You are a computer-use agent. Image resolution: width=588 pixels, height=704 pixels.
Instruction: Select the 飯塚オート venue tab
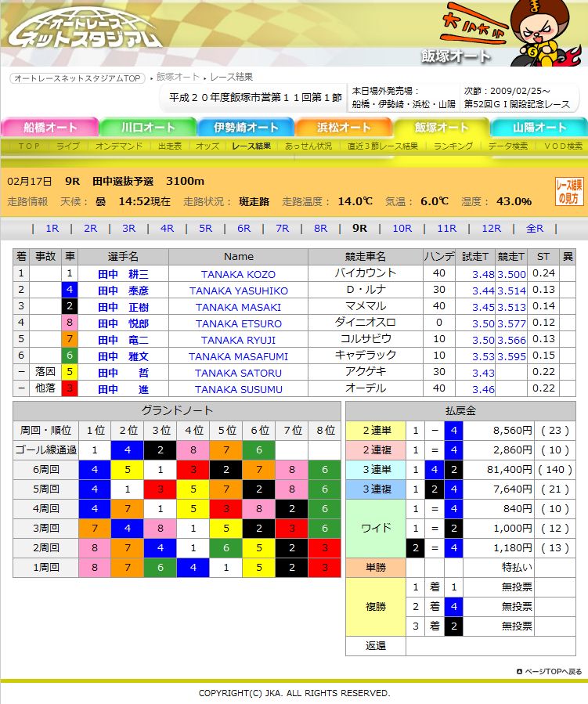pyautogui.click(x=442, y=127)
